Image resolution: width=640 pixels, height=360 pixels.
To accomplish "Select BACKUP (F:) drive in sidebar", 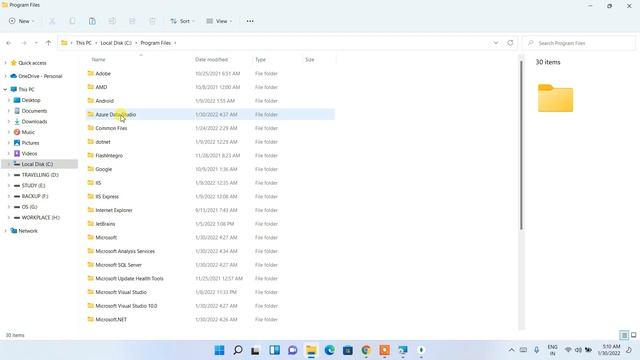I will 35,196.
